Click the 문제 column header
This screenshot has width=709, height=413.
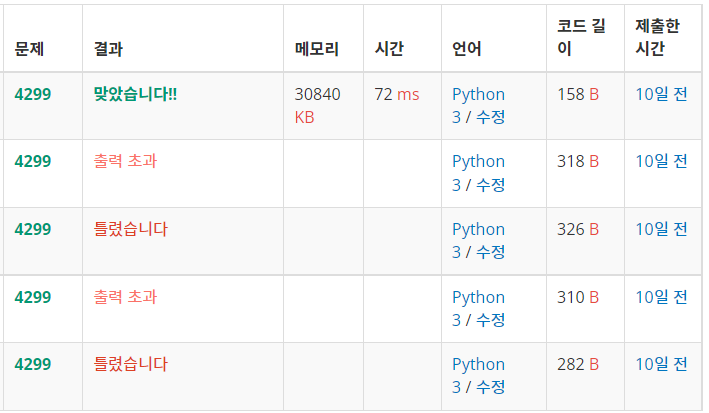(29, 48)
